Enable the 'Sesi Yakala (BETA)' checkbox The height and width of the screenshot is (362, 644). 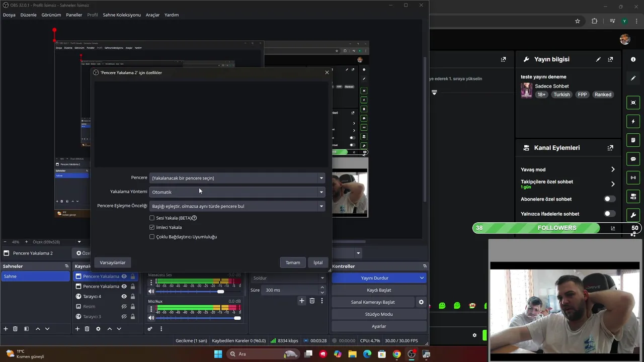coord(152,218)
